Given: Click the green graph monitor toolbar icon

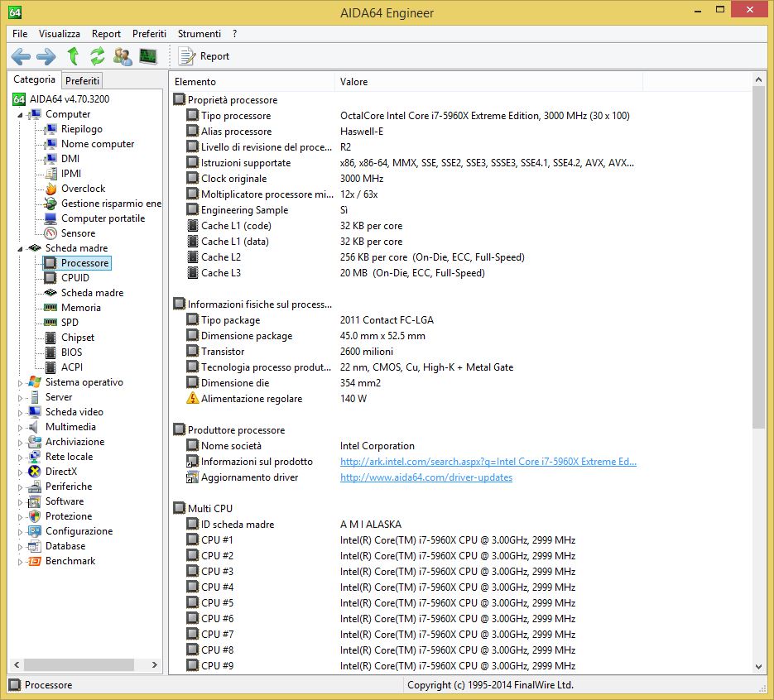Looking at the screenshot, I should tap(148, 56).
